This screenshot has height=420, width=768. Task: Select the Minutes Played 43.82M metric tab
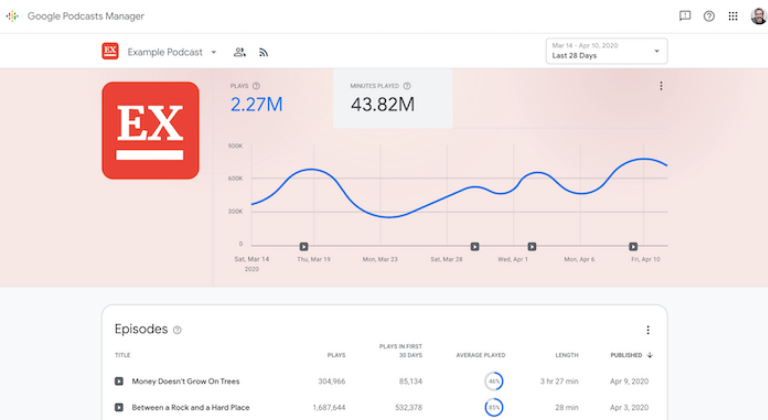[392, 98]
